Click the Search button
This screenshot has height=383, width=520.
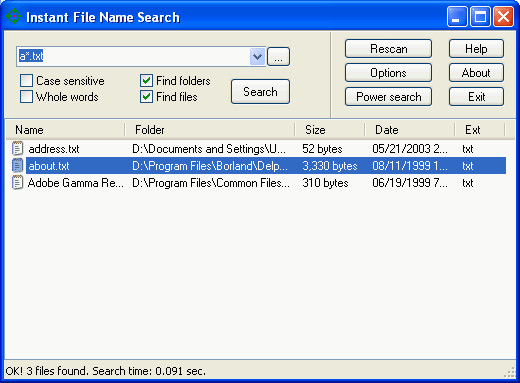tap(260, 92)
